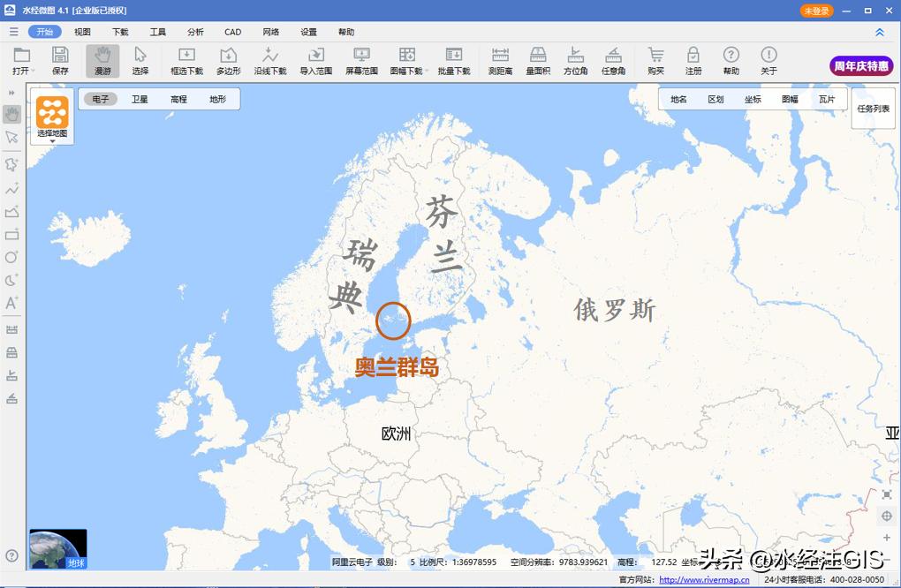Select the 方位角 azimuth tool
Viewport: 901px width, 588px height.
point(575,60)
